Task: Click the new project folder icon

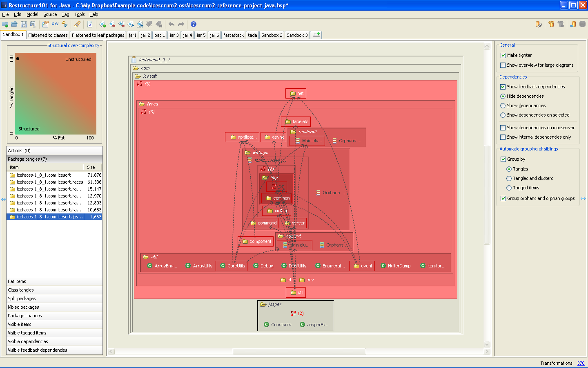Action: 5,25
